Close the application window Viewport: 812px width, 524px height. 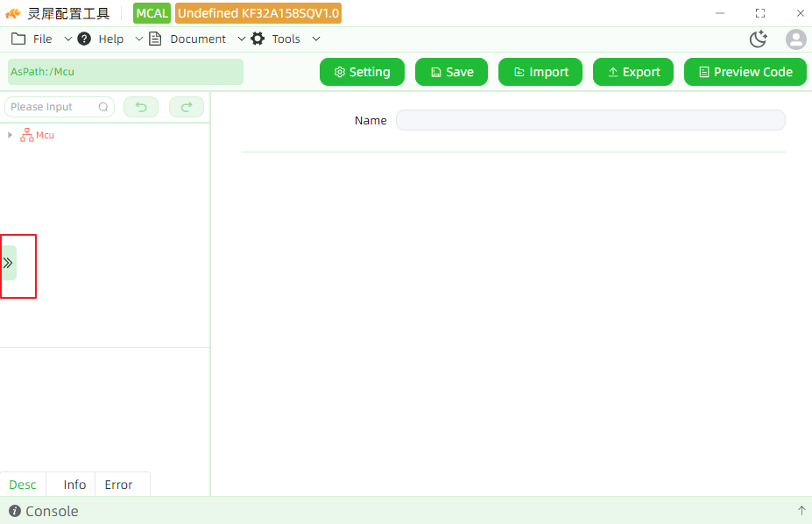click(800, 13)
